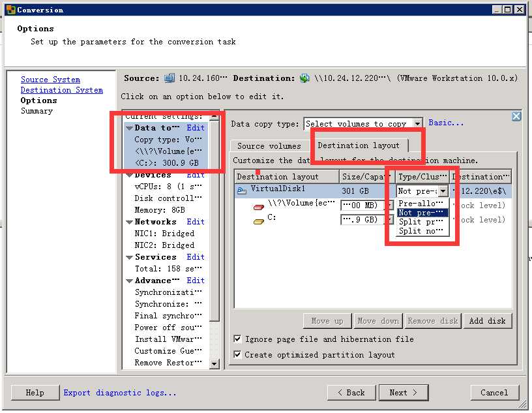The image size is (532, 413).
Task: Click the destination VMware icon
Action: pos(304,78)
